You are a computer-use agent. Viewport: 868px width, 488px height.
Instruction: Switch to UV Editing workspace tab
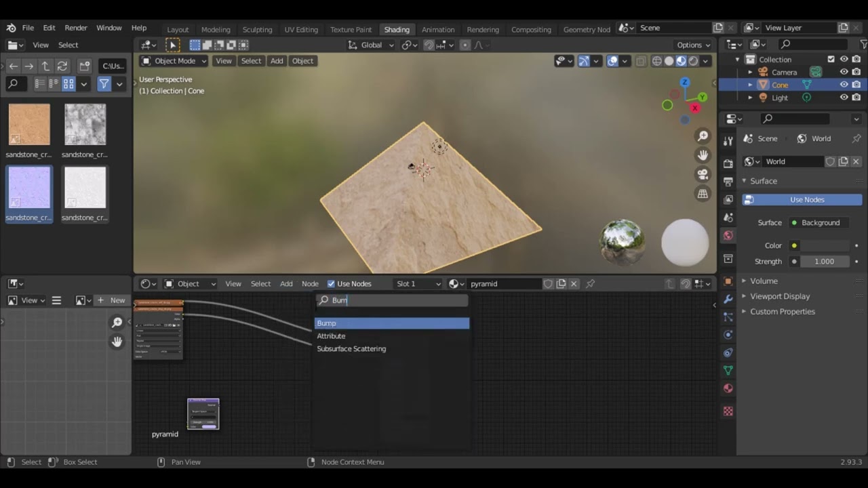point(301,29)
